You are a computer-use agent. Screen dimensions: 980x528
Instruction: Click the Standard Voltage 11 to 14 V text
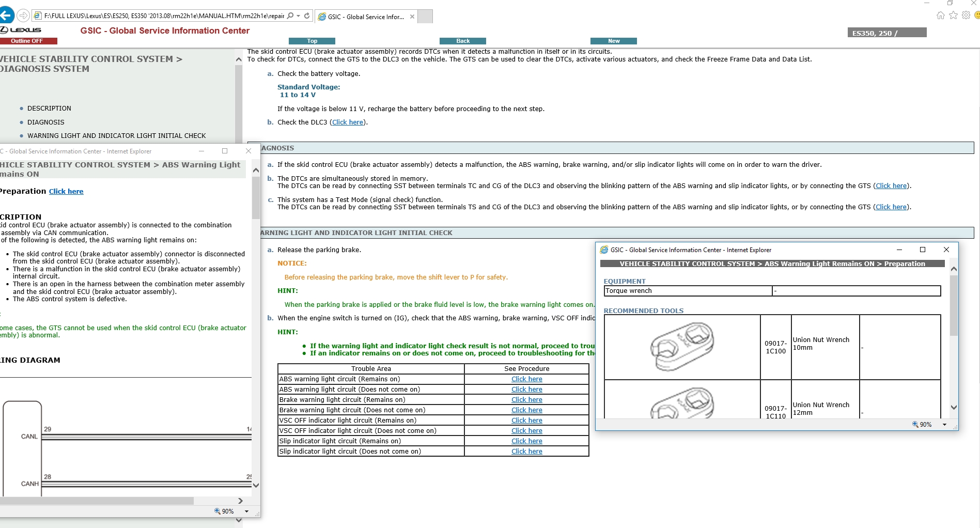(308, 91)
